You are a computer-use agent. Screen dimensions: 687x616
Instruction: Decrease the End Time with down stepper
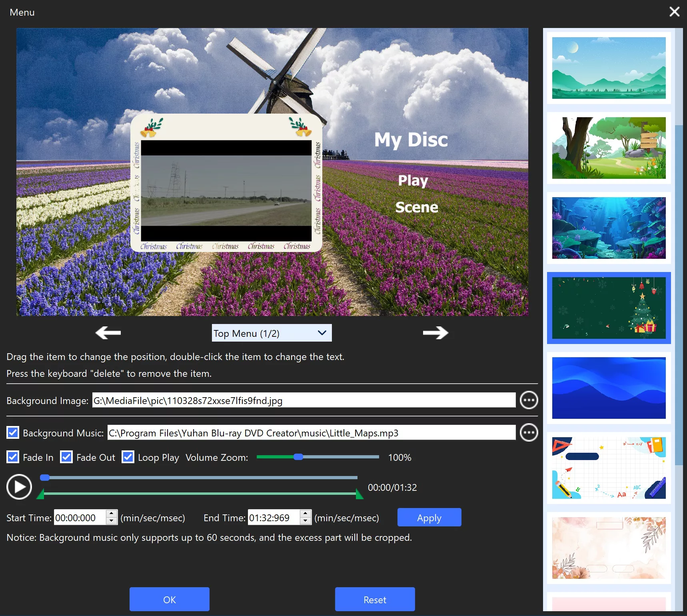[x=306, y=521]
